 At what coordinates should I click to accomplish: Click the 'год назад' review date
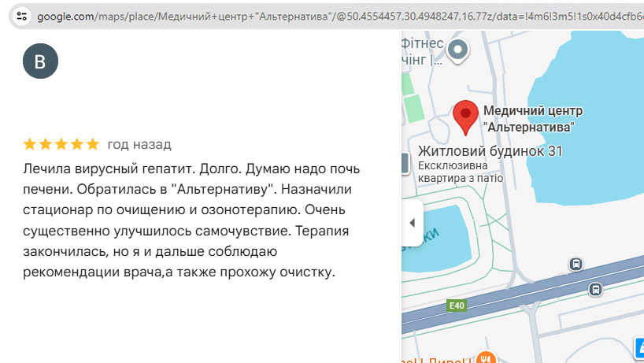tap(139, 145)
